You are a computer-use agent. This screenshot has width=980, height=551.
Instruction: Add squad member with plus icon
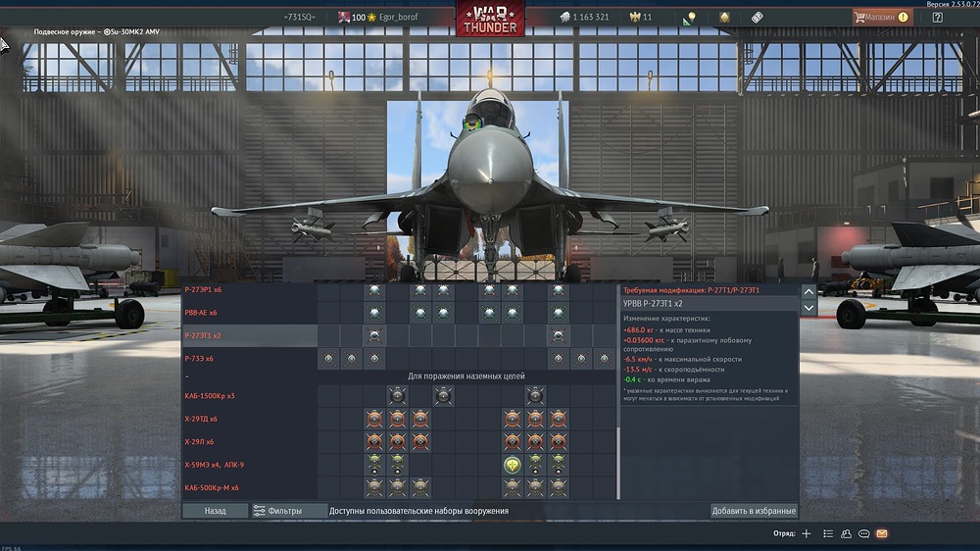(x=807, y=533)
